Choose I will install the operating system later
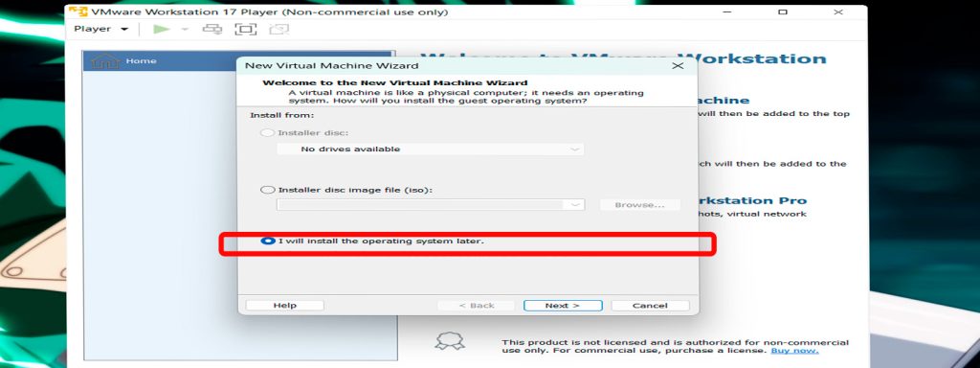Image resolution: width=980 pixels, height=368 pixels. [x=372, y=241]
